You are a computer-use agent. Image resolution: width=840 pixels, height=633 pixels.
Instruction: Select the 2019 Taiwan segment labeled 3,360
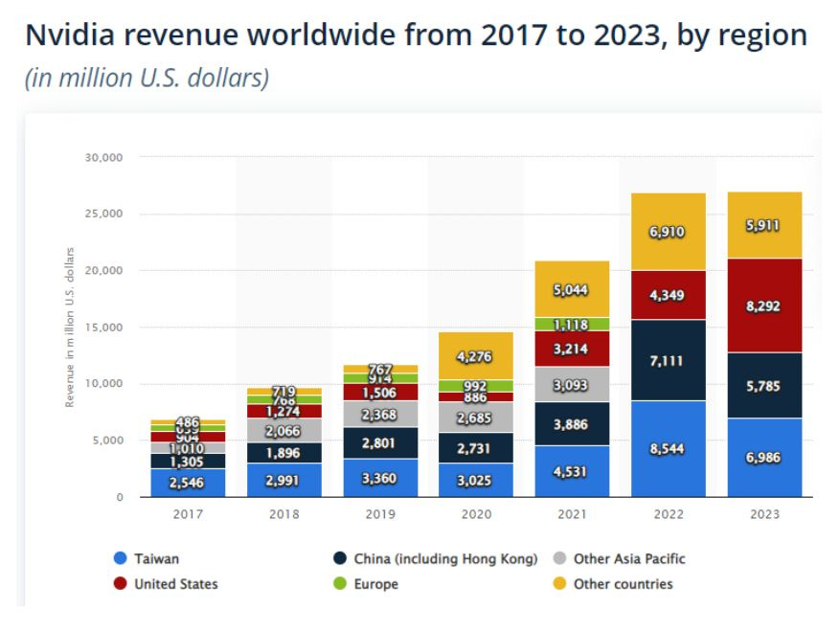[x=380, y=478]
